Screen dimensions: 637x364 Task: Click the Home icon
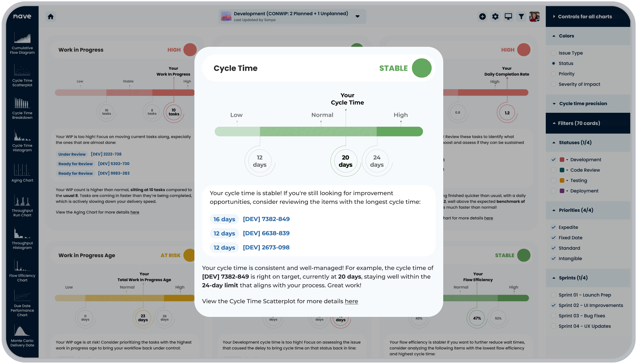pos(51,16)
